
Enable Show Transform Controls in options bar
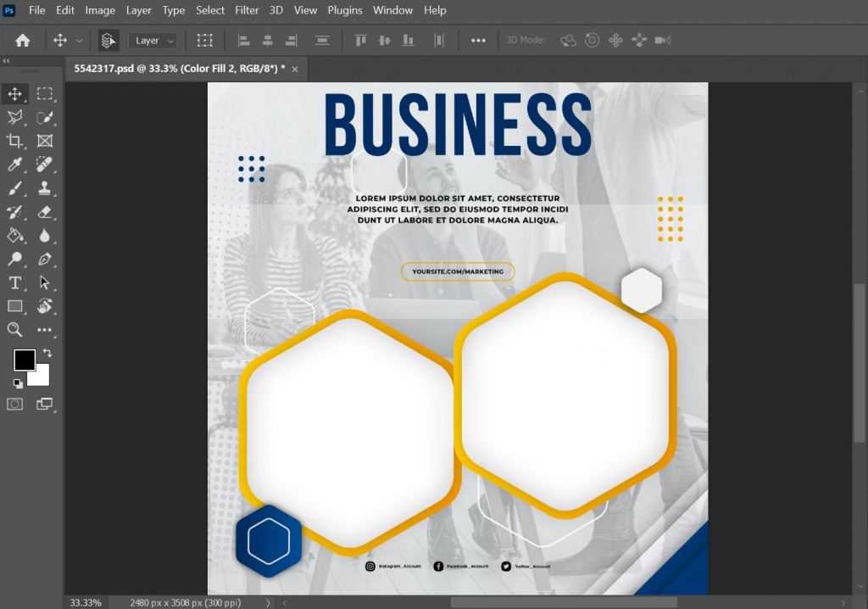pyautogui.click(x=205, y=40)
